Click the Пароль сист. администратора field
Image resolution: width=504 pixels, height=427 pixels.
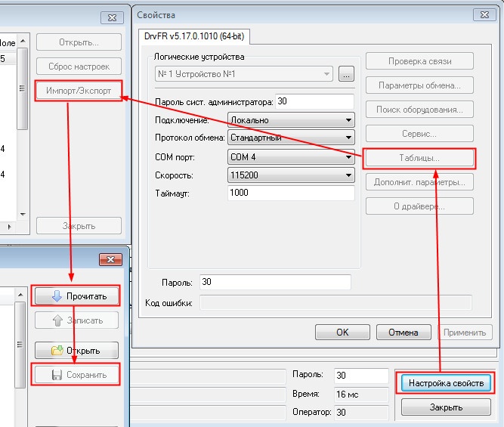[314, 101]
